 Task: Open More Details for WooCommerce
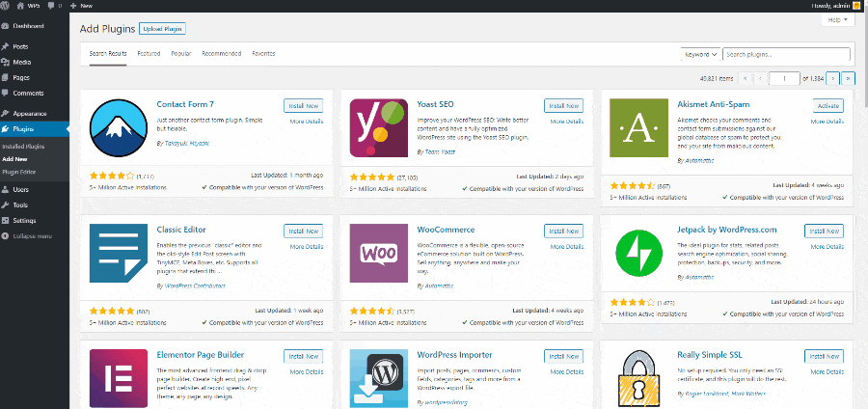click(567, 247)
